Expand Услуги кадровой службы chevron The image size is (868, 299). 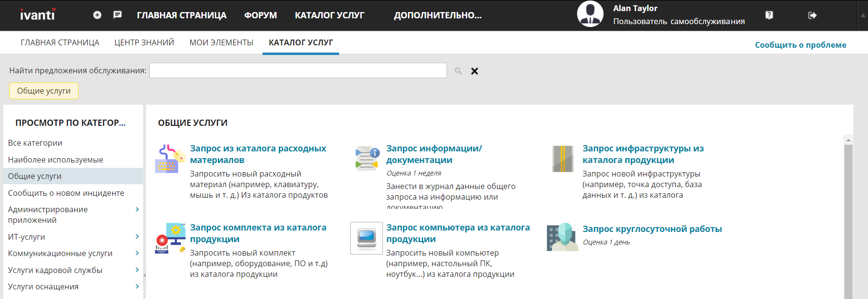click(x=137, y=270)
